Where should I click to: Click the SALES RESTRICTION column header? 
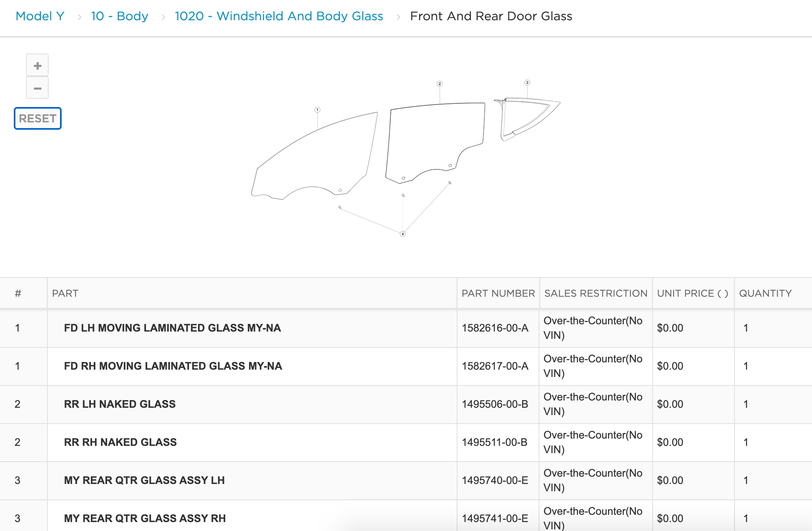[x=595, y=293]
